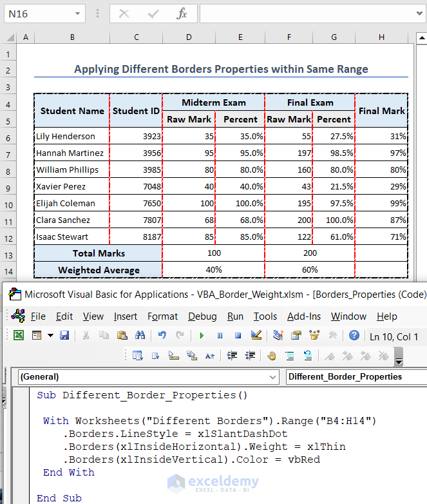Click the Complete Word icon
427x504 pixels.
[x=210, y=356]
